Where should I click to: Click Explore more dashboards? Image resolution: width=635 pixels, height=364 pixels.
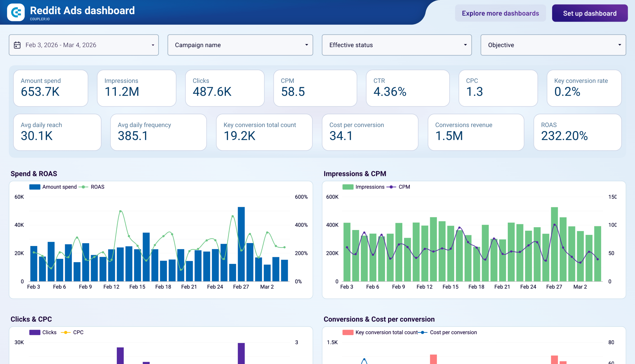pos(500,13)
